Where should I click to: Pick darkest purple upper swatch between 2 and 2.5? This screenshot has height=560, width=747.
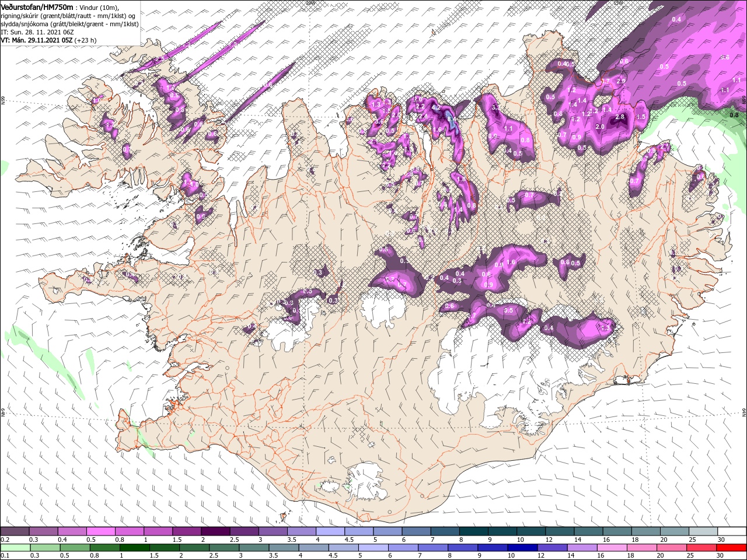click(x=215, y=531)
